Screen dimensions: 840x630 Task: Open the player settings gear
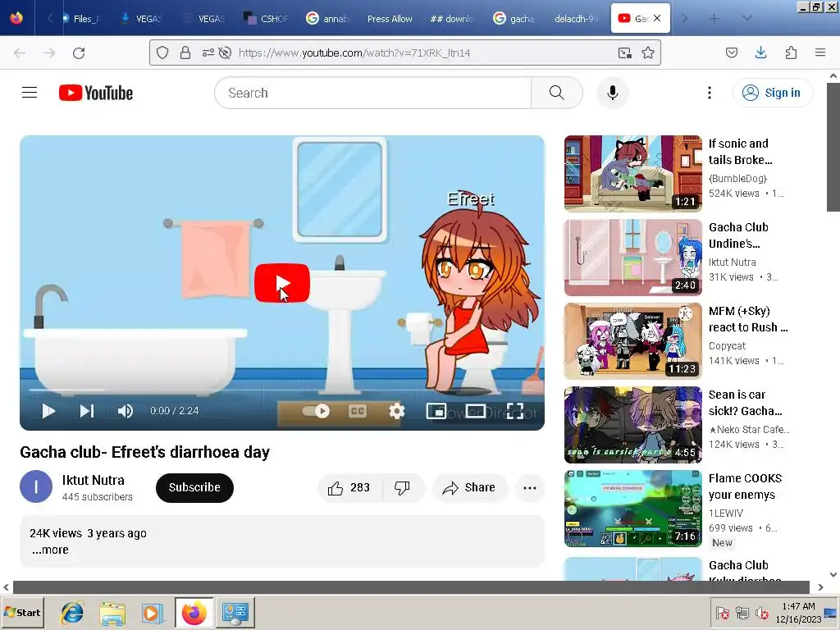(396, 411)
